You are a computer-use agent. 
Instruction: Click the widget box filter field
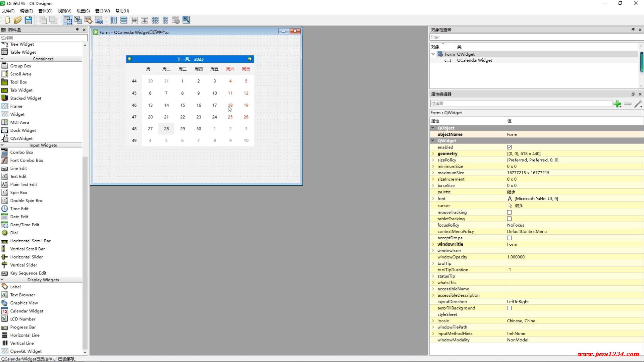pos(44,38)
